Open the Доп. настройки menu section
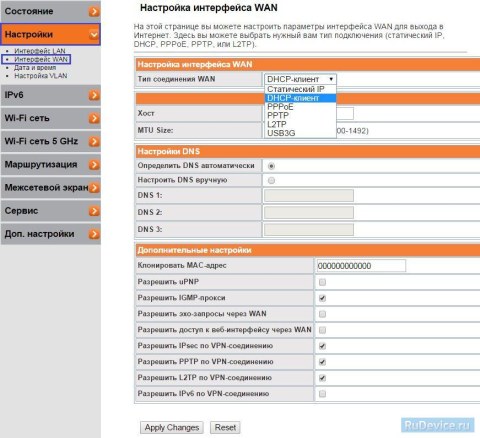The width and height of the screenshot is (480, 438). click(51, 234)
